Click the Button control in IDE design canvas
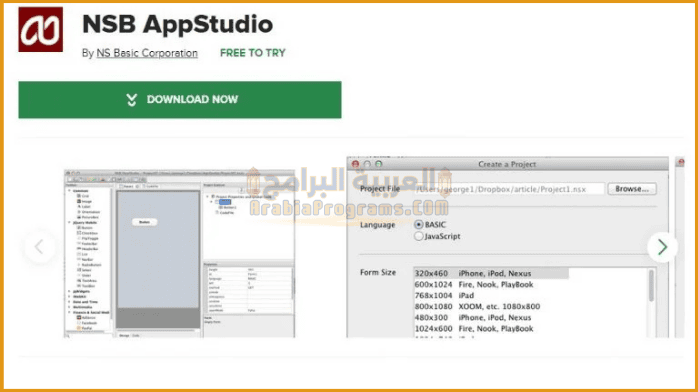Screen dimensions: 698x392 pos(145,222)
